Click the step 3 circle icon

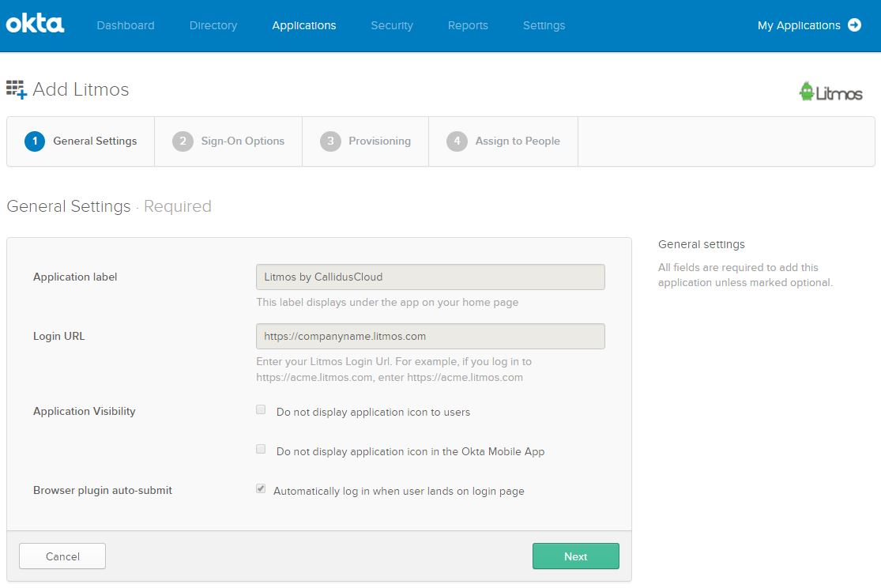tap(330, 141)
